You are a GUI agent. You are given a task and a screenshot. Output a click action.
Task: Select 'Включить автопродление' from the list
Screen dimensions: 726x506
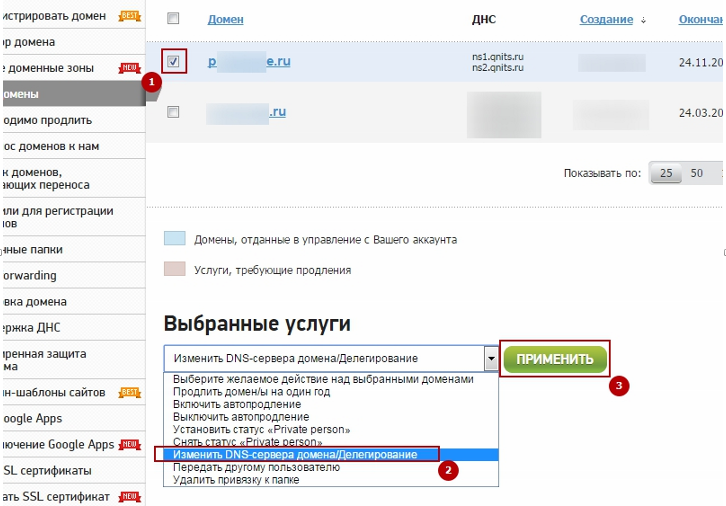pos(244,404)
